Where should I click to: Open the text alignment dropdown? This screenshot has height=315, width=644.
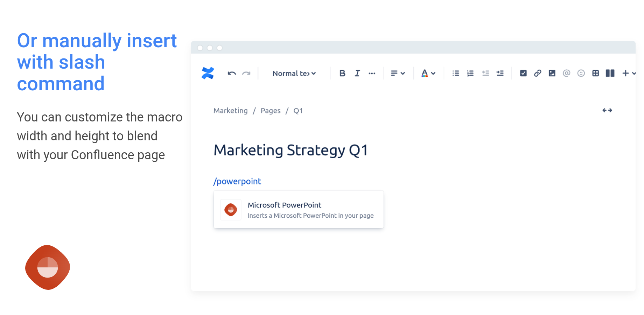click(398, 73)
